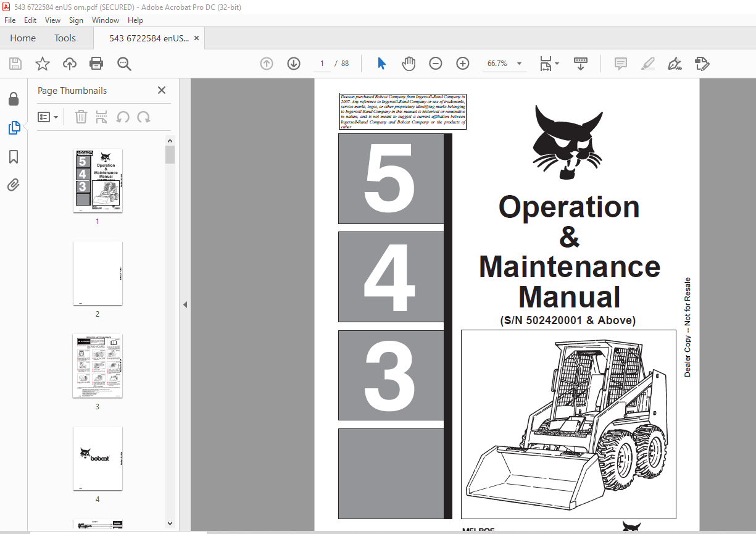Zoom out with minus icon

436,64
